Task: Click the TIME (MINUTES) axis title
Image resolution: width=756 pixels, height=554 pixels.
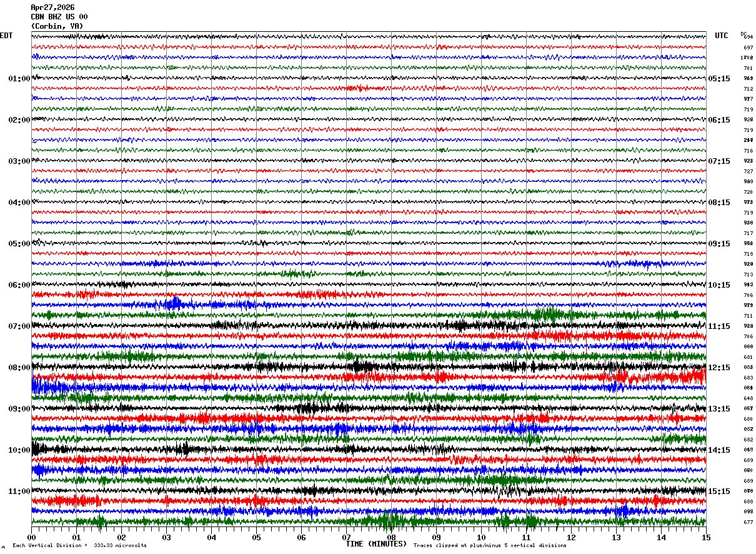Action: [x=376, y=544]
